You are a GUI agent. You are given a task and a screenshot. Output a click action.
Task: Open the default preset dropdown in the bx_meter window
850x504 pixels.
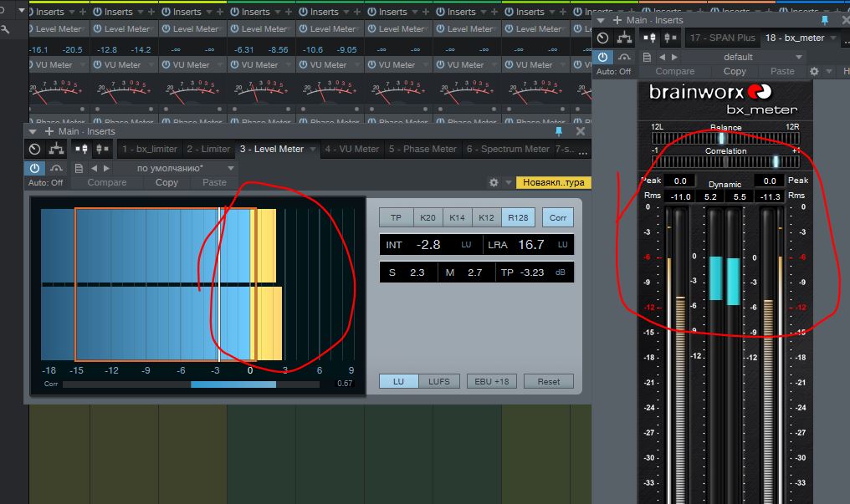(x=798, y=57)
